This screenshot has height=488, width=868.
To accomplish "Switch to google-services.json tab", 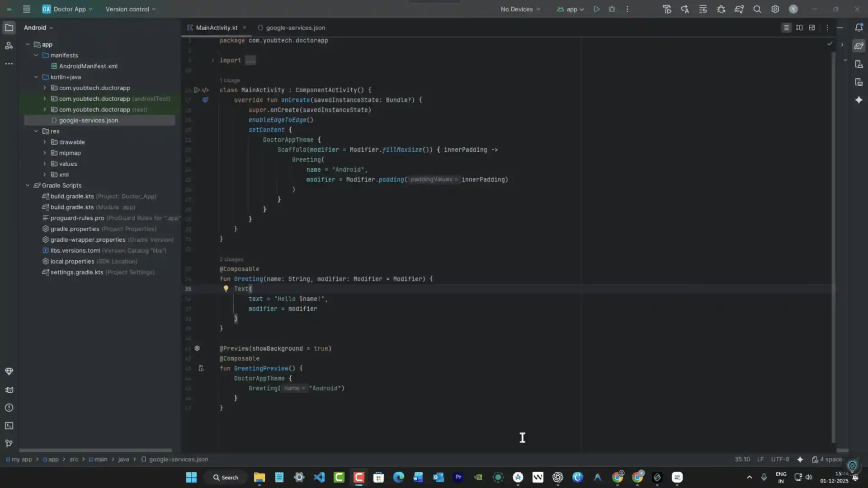I will point(291,28).
